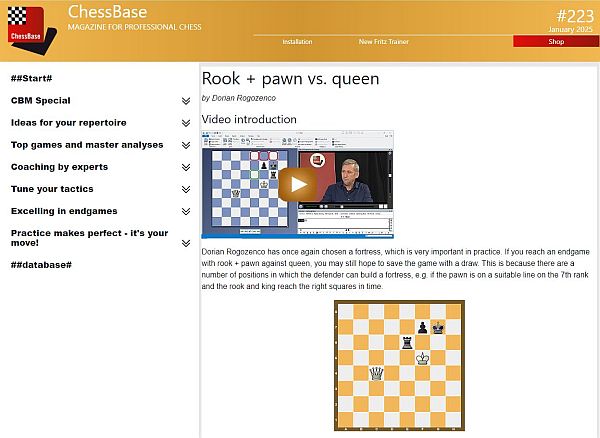Viewport: 600px width, 438px height.
Task: Click the white king on the chessboard diagram
Action: (422, 357)
